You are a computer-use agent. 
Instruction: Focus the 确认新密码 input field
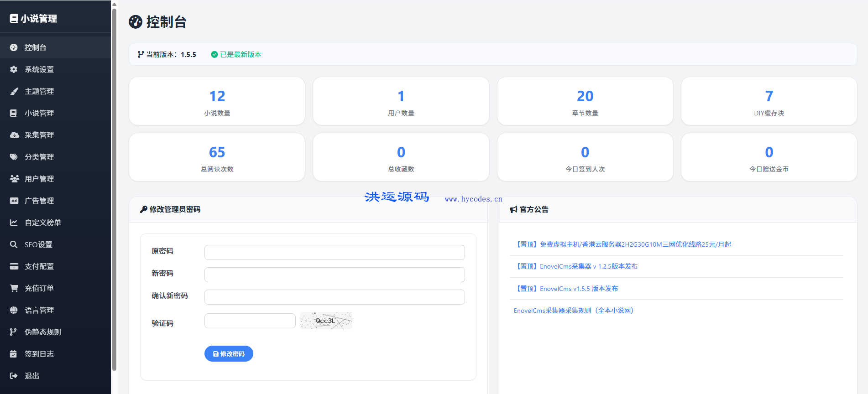click(335, 297)
